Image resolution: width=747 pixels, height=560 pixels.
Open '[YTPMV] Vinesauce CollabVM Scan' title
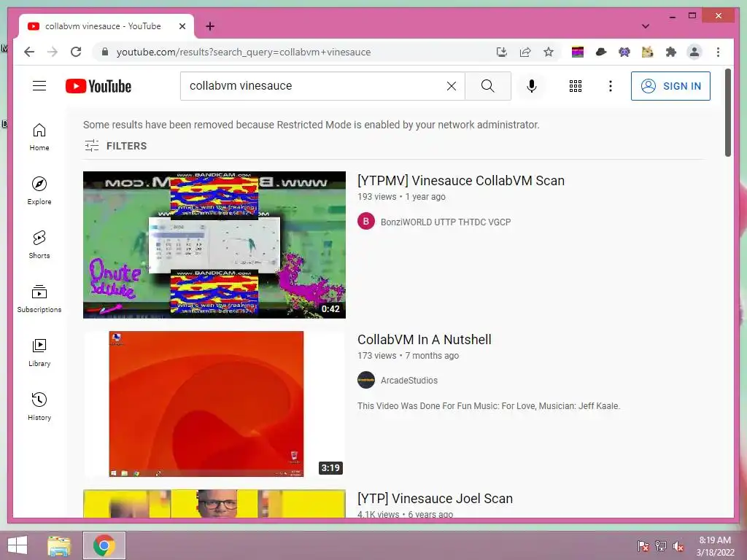(x=461, y=181)
